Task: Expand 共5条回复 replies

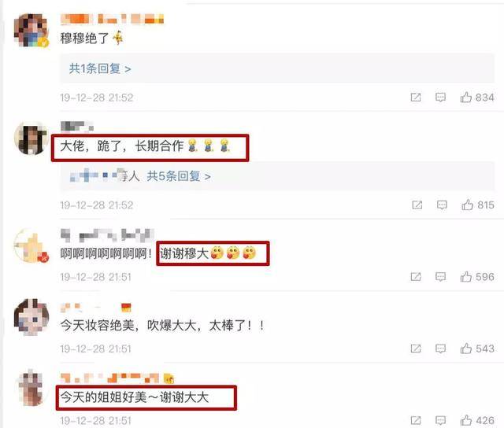Action: (x=179, y=176)
